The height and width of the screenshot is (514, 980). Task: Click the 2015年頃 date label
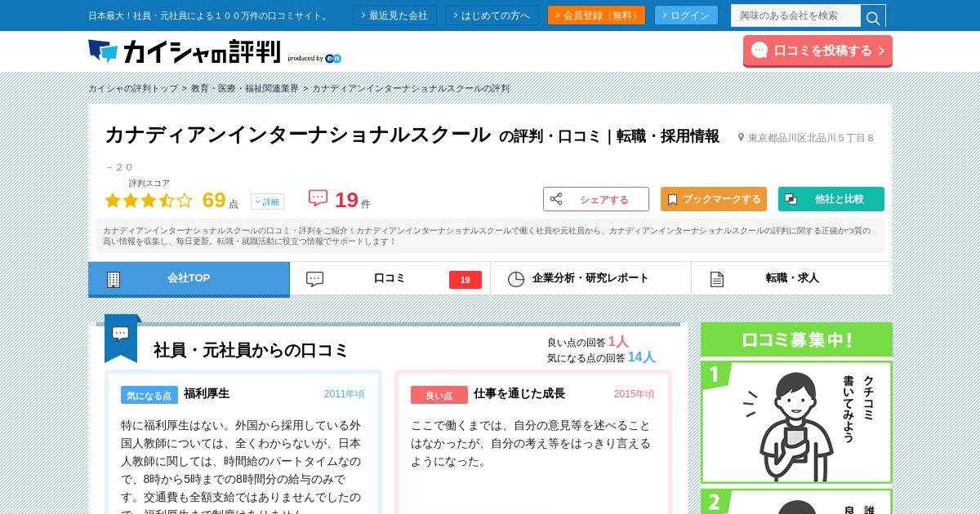point(635,394)
